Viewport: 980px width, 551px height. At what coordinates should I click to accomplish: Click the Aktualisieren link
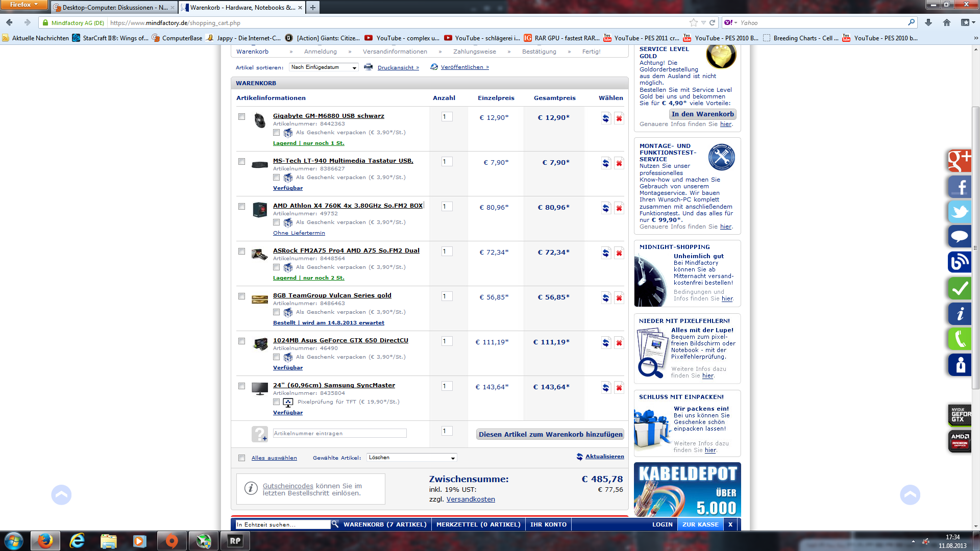604,457
